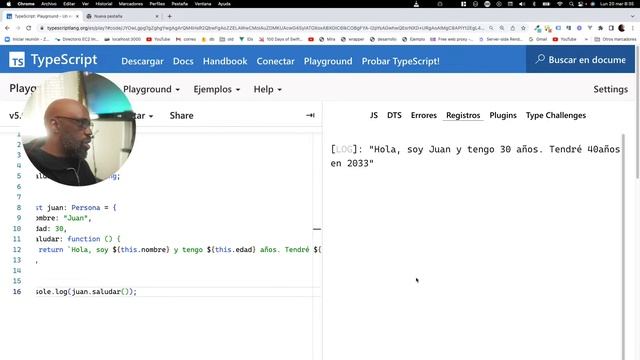
Task: Click the Bluetooth icon in the menu bar
Action: [534, 4]
